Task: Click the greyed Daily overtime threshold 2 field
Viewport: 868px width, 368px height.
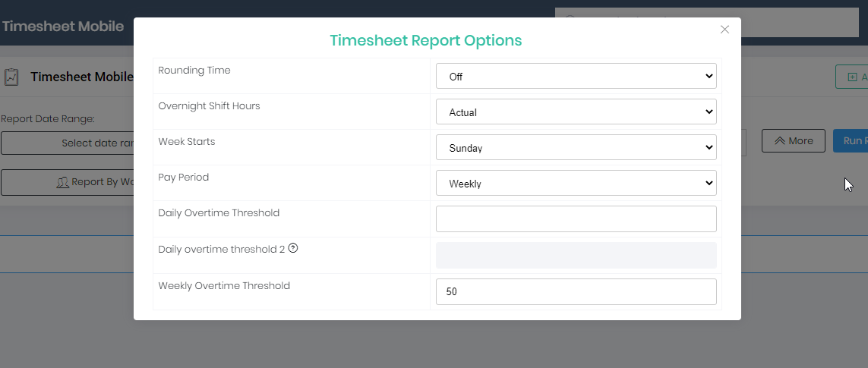Action: [x=576, y=255]
